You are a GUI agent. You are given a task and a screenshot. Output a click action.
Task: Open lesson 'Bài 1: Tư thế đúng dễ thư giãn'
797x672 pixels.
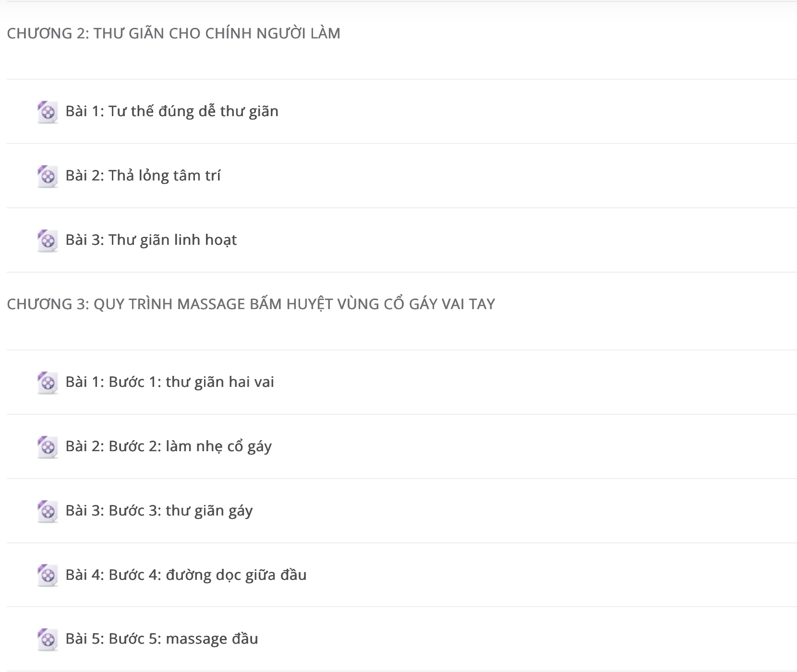[172, 111]
